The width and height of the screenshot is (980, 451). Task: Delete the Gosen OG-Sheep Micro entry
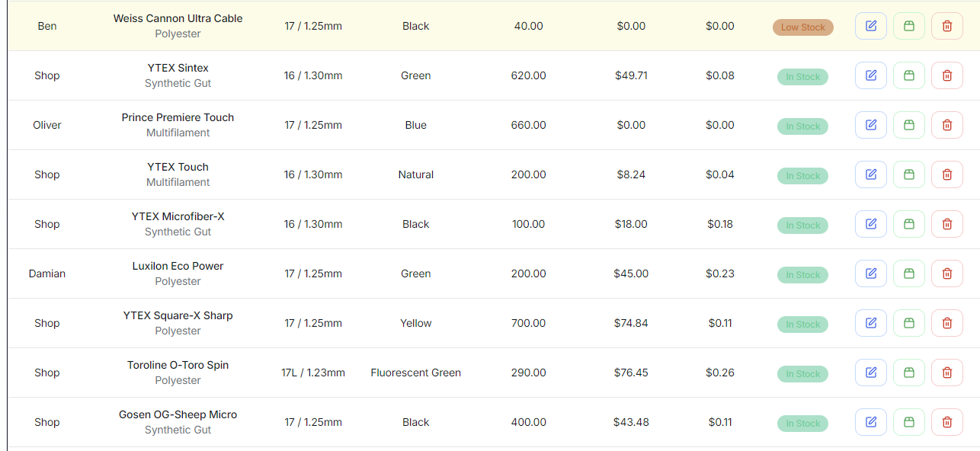(947, 422)
